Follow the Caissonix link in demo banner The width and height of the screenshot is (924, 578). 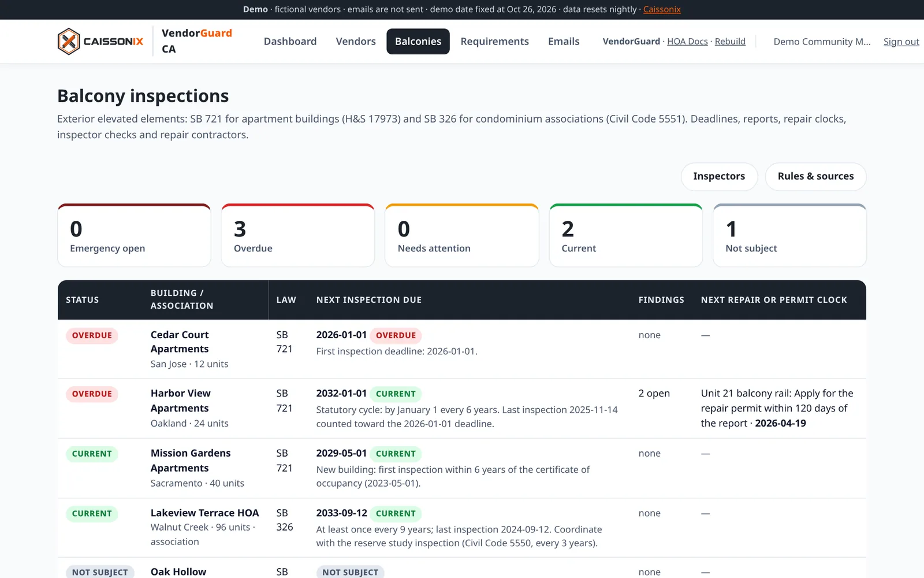662,9
